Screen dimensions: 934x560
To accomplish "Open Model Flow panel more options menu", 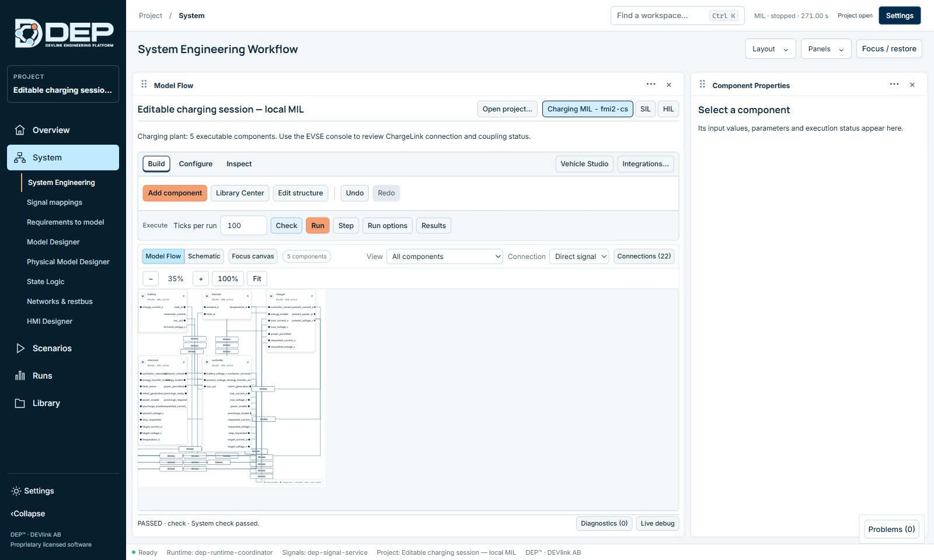I will tap(651, 85).
